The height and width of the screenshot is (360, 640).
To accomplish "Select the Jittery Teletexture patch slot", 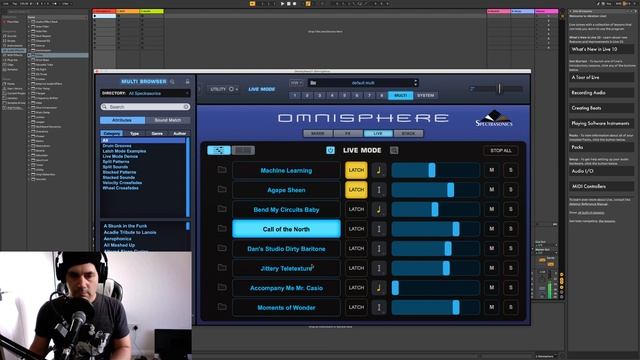I will [x=286, y=268].
